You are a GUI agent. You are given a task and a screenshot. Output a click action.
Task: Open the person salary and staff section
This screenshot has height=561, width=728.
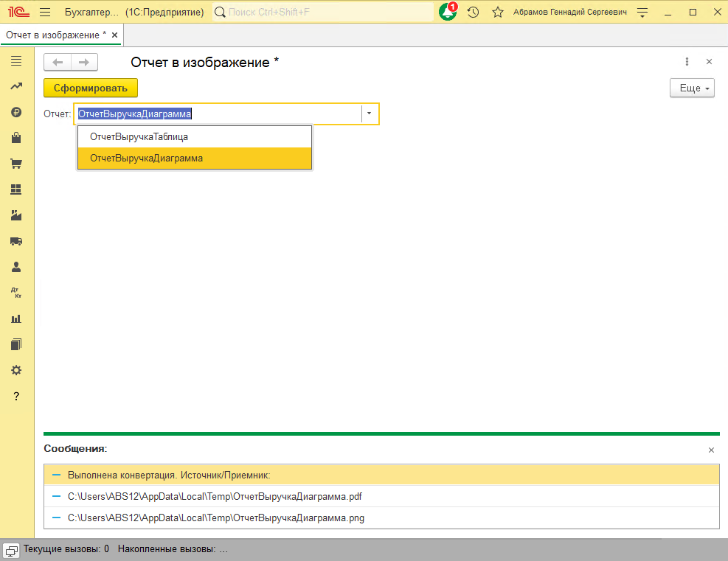16,267
